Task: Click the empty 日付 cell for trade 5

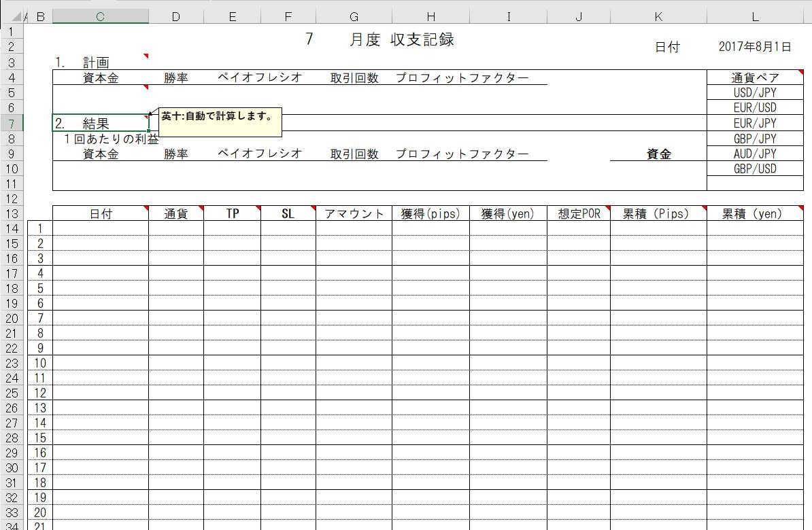Action: (101, 288)
